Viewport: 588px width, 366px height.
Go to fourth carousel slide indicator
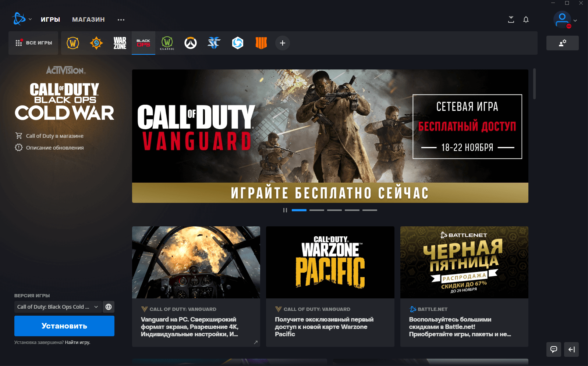point(352,210)
